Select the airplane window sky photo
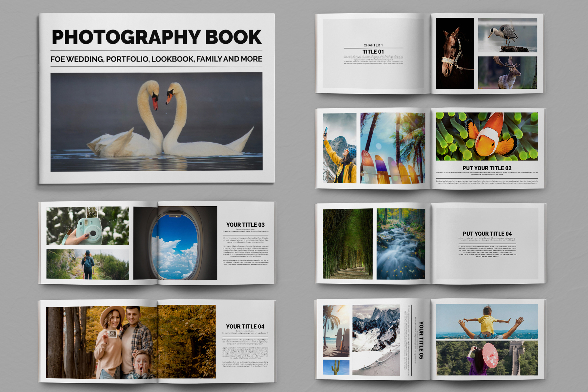 click(175, 243)
